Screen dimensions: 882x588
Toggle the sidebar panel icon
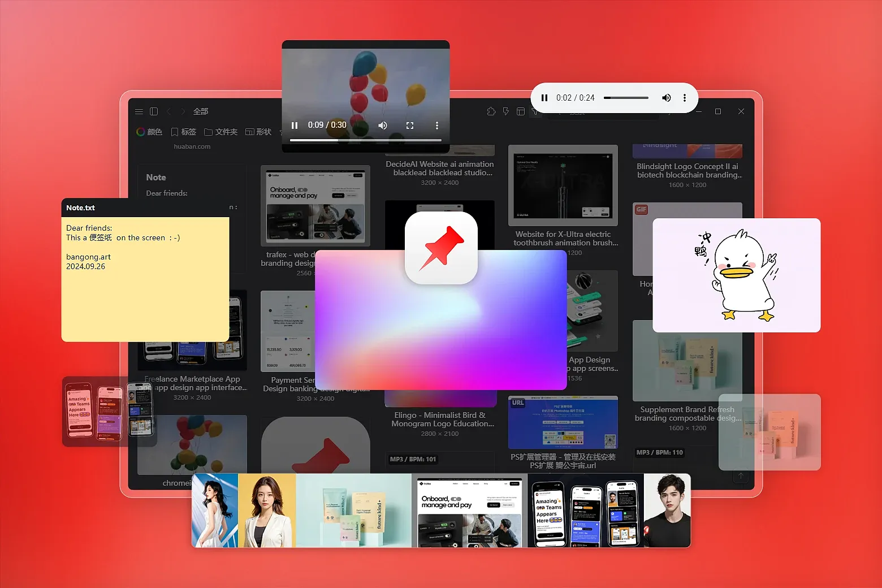click(x=154, y=111)
